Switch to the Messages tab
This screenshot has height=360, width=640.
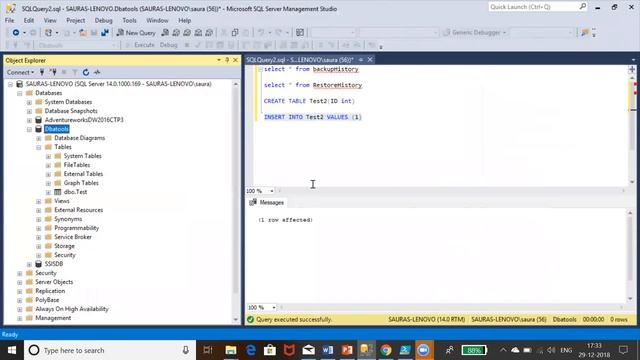[x=267, y=202]
